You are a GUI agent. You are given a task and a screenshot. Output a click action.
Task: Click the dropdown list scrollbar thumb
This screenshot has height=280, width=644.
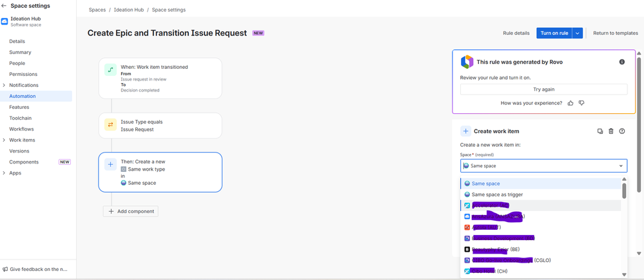pos(624,191)
